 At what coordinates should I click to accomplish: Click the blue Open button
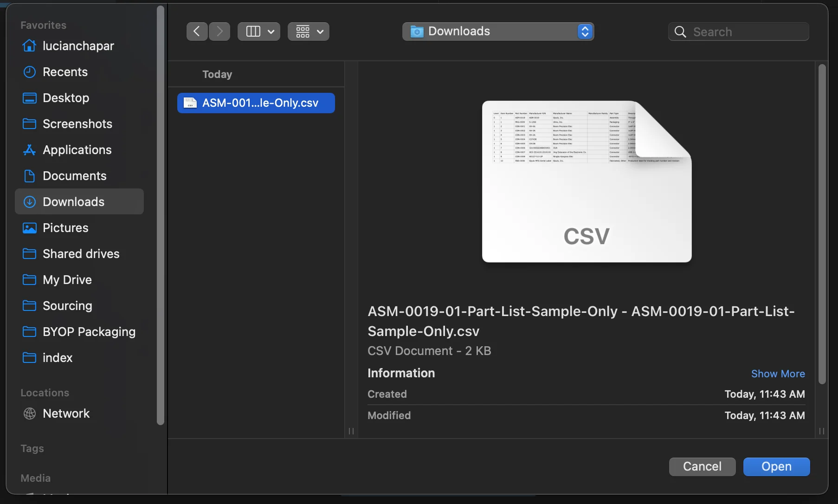776,466
